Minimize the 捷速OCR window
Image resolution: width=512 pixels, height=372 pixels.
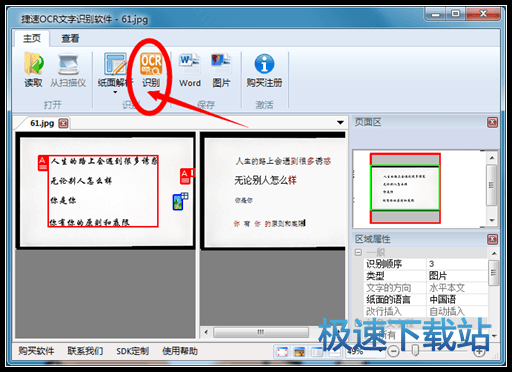436,14
